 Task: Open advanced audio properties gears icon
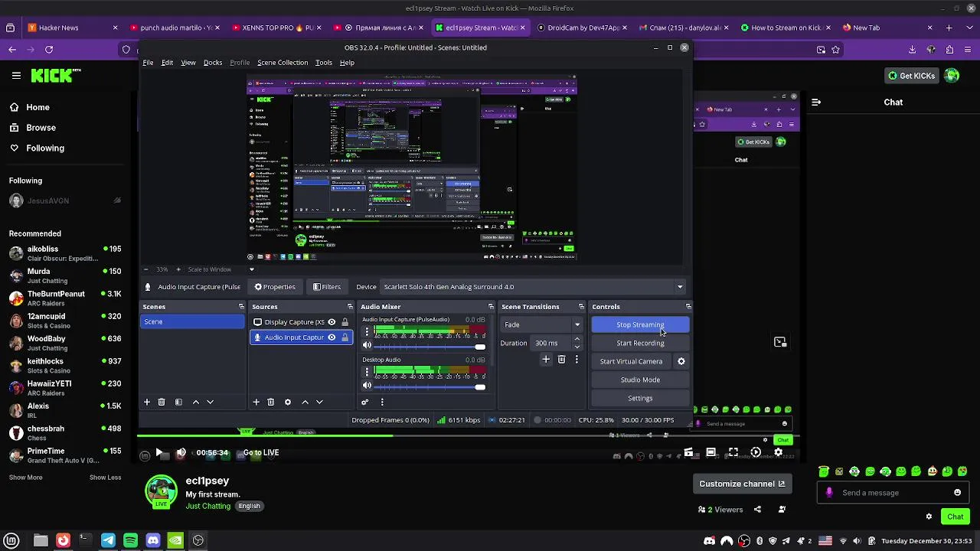365,402
